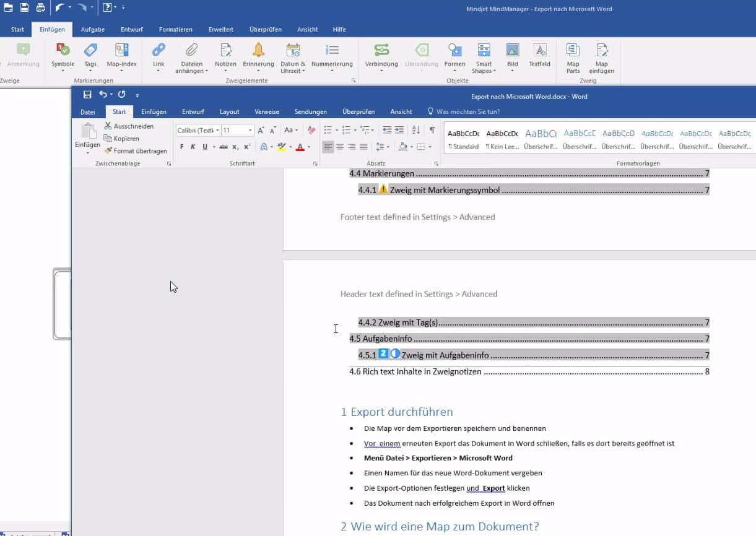This screenshot has height=536, width=756.
Task: Add a Textfeld in MindManager
Action: [539, 56]
